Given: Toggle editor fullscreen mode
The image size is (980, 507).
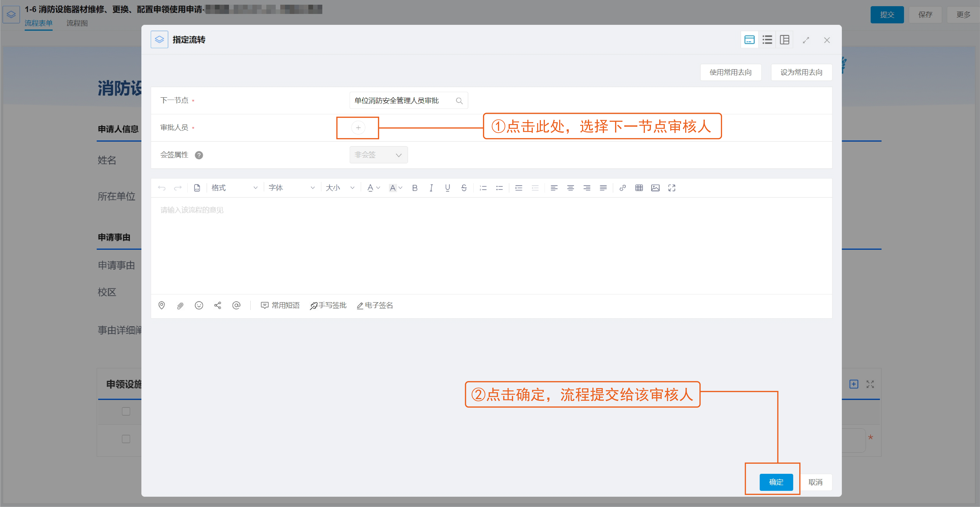Looking at the screenshot, I should click(x=672, y=188).
